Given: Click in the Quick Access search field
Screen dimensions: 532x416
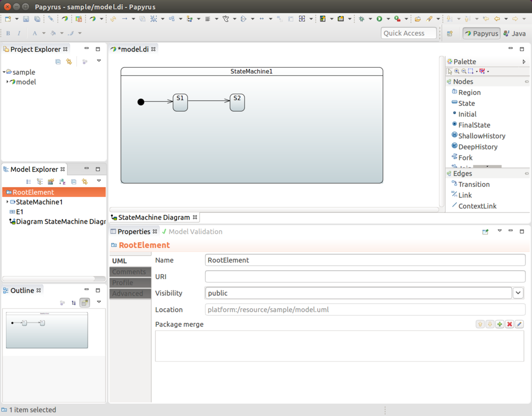Looking at the screenshot, I should [x=408, y=33].
